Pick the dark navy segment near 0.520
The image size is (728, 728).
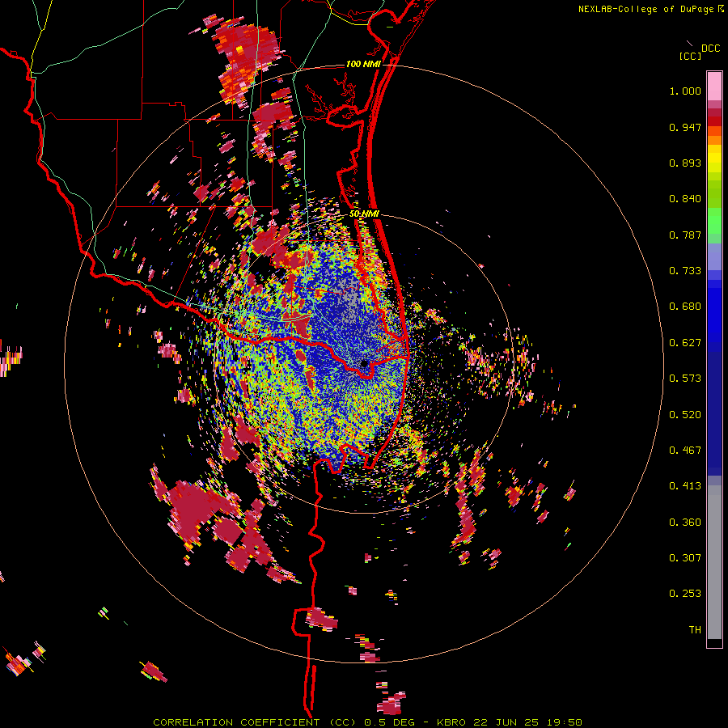714,413
